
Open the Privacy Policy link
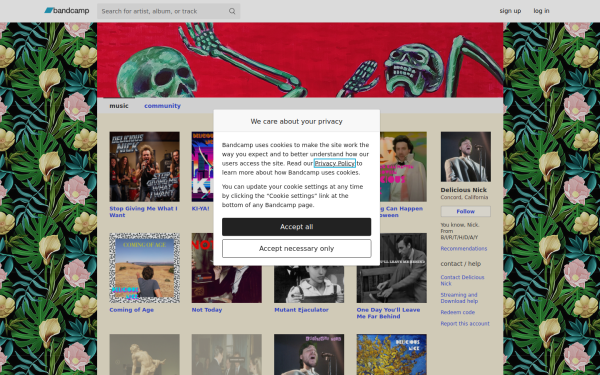tap(334, 163)
